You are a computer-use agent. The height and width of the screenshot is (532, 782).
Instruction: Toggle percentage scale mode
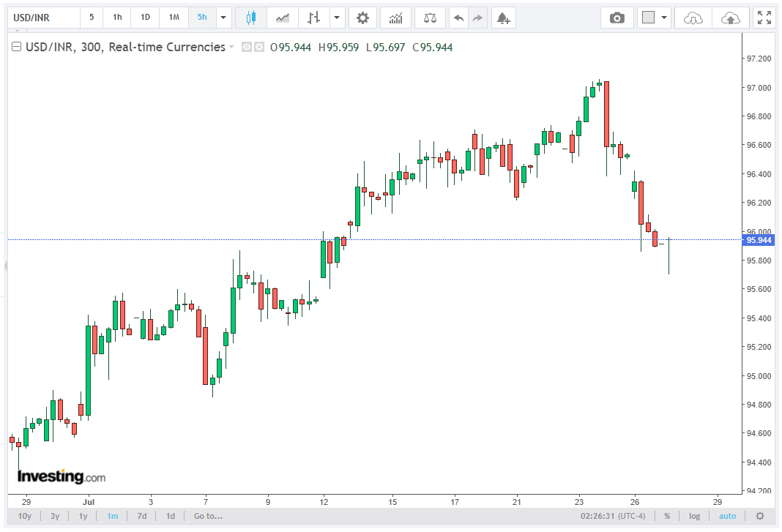coord(667,516)
